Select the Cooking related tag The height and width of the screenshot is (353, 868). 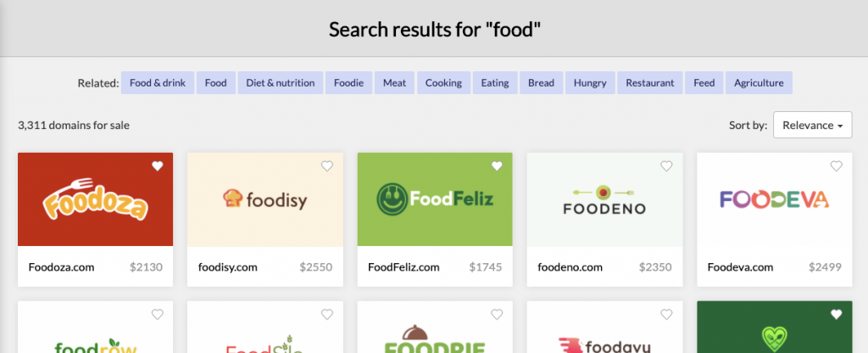pos(443,82)
